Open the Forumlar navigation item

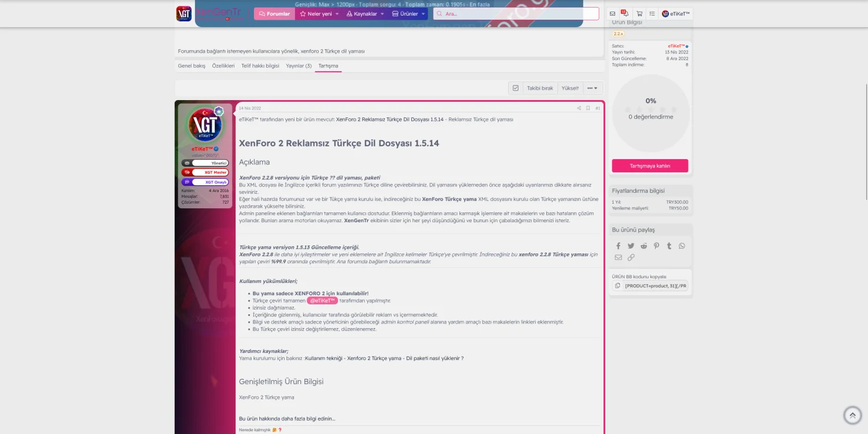coord(274,14)
